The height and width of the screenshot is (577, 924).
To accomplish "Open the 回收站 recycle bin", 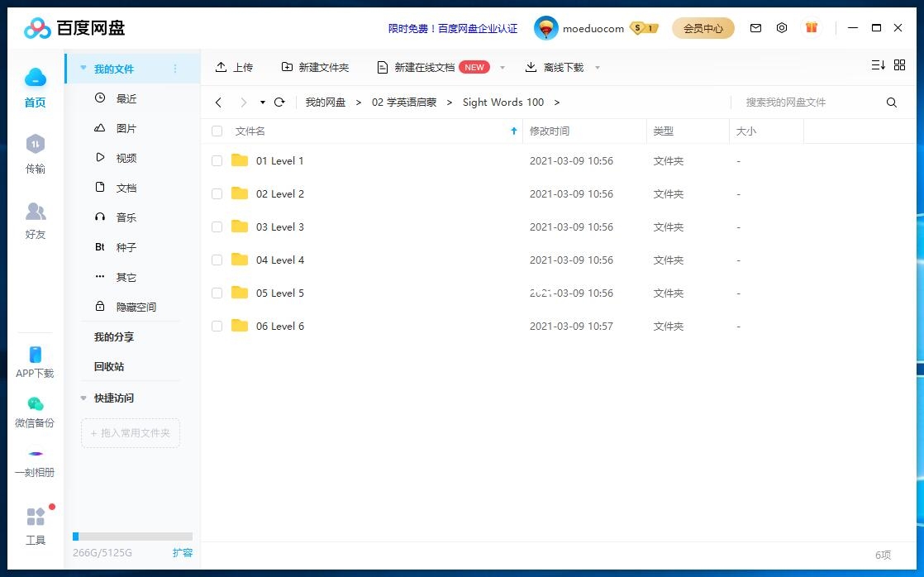I will pos(108,366).
